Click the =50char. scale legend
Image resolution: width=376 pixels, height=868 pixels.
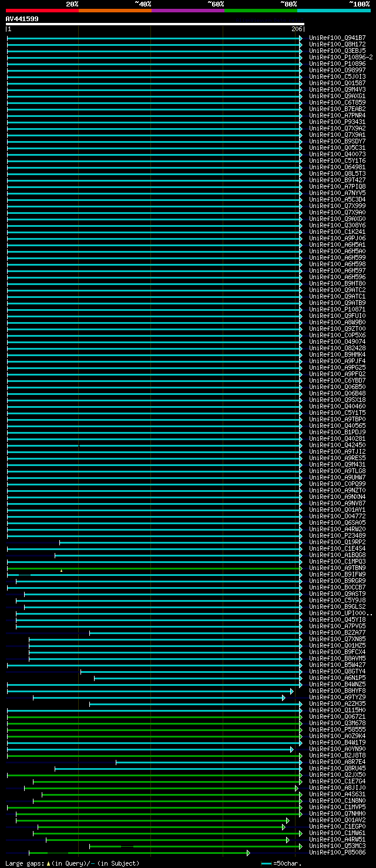tap(281, 863)
